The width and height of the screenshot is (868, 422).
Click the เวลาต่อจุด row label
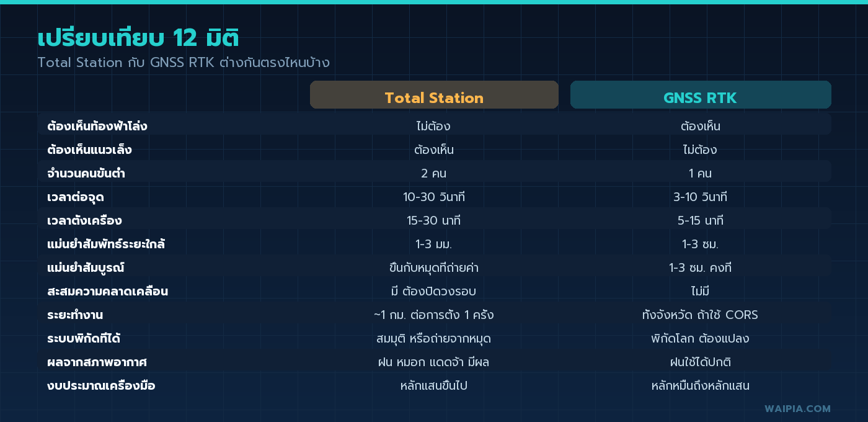pos(76,197)
